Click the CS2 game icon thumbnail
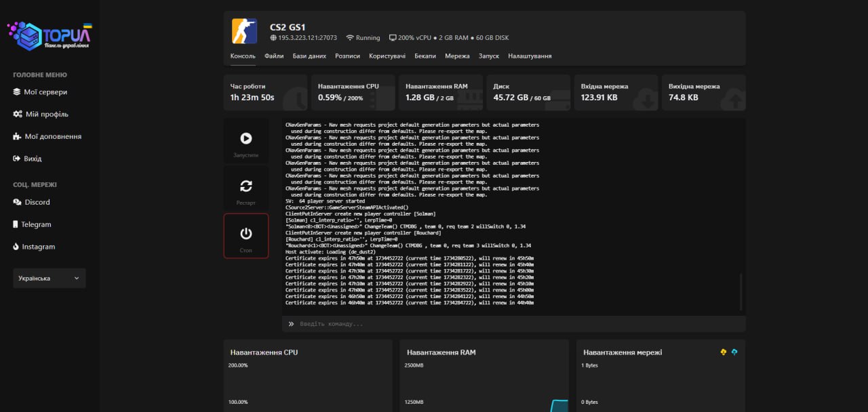The width and height of the screenshot is (868, 412). point(244,31)
